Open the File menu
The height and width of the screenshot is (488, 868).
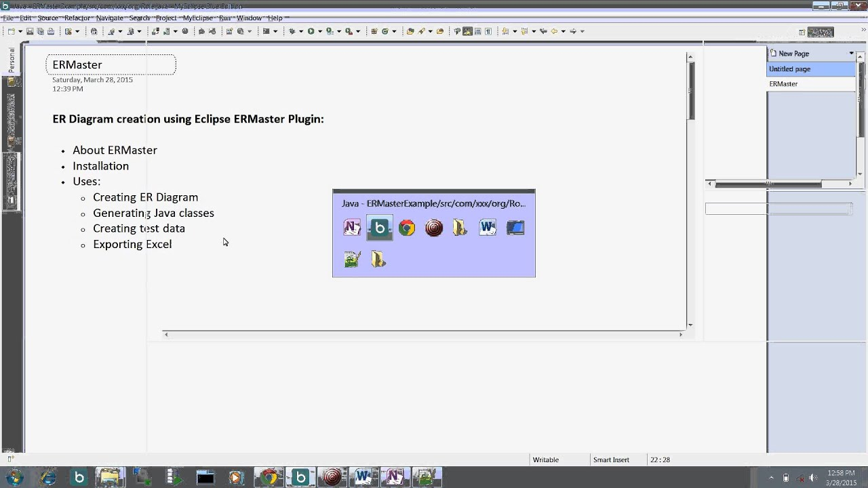click(8, 18)
